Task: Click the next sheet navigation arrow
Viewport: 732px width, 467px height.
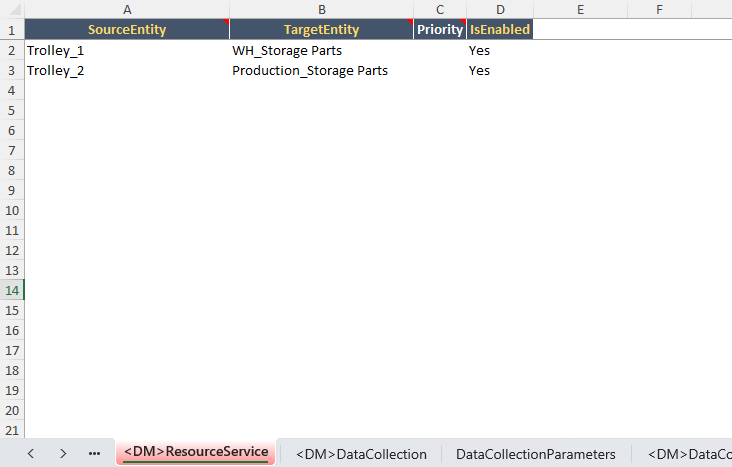Action: tap(63, 454)
